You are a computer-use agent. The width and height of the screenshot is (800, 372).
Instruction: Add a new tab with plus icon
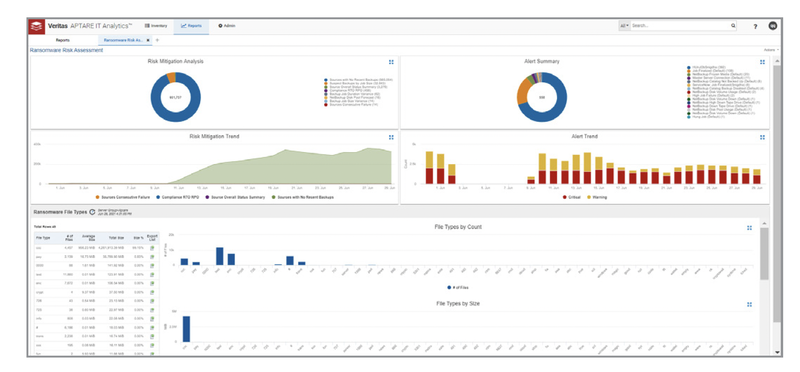pyautogui.click(x=157, y=40)
